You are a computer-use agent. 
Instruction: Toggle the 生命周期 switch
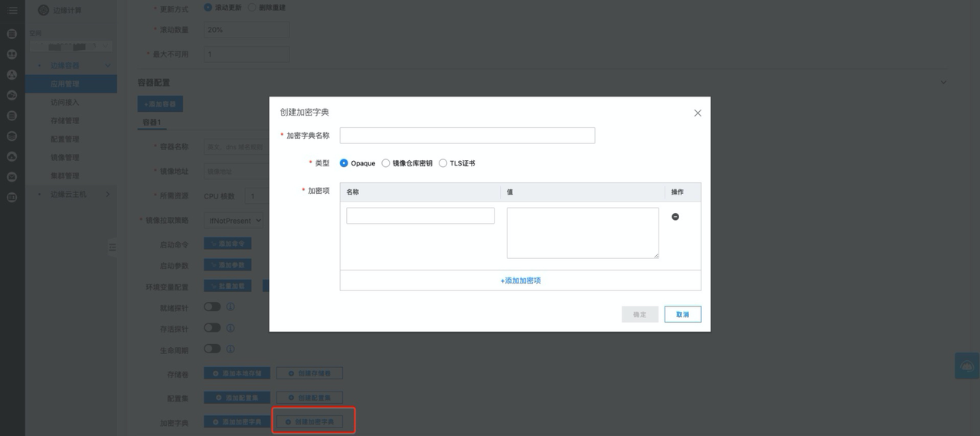coord(212,349)
